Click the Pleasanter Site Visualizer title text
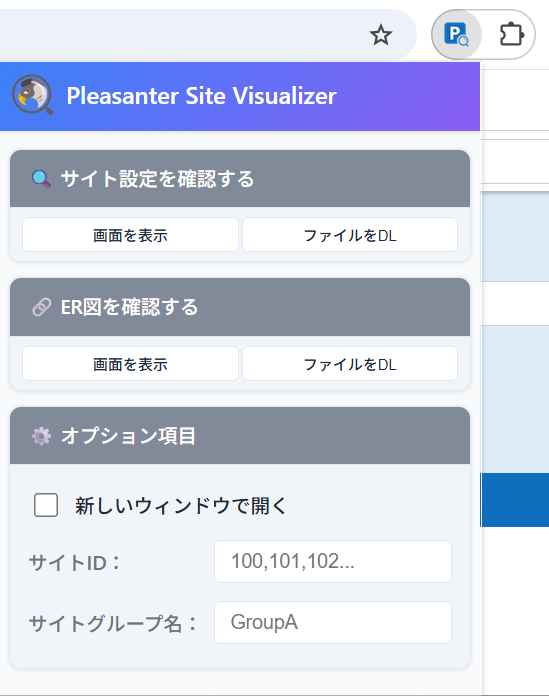Image resolution: width=549 pixels, height=696 pixels. click(201, 96)
